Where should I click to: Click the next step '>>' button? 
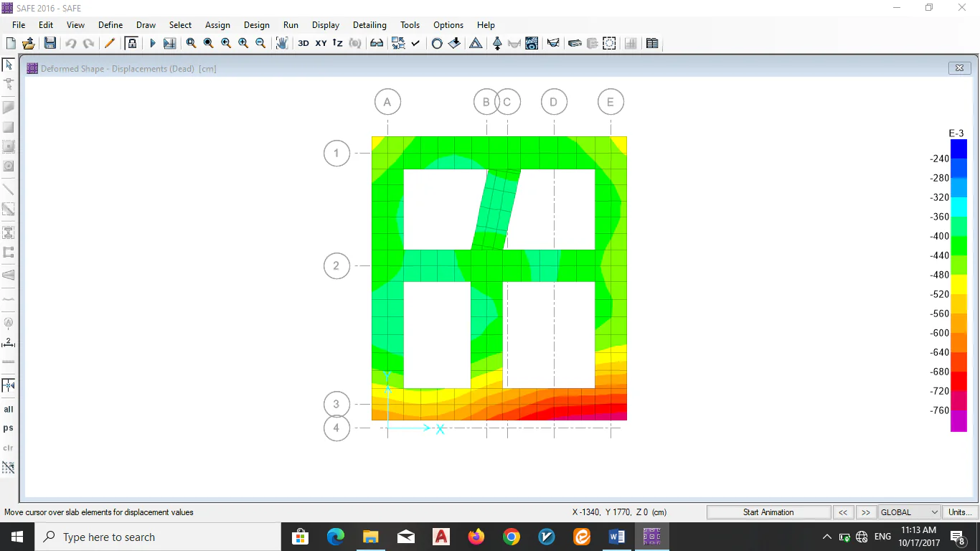[x=866, y=512]
